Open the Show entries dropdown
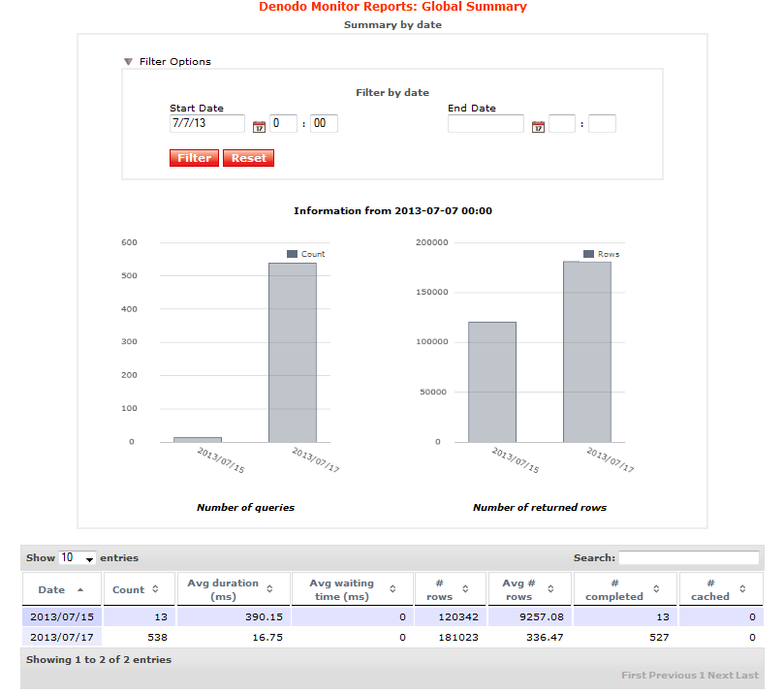 click(77, 558)
